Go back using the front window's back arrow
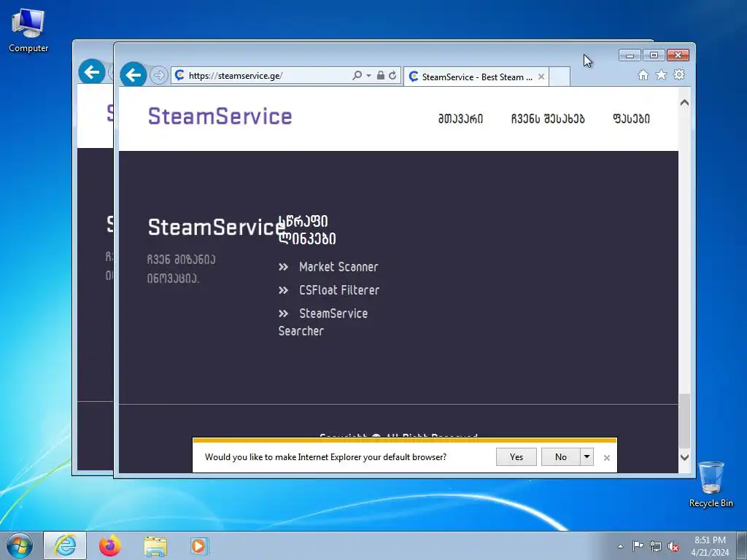Viewport: 747px width, 560px height. [133, 75]
